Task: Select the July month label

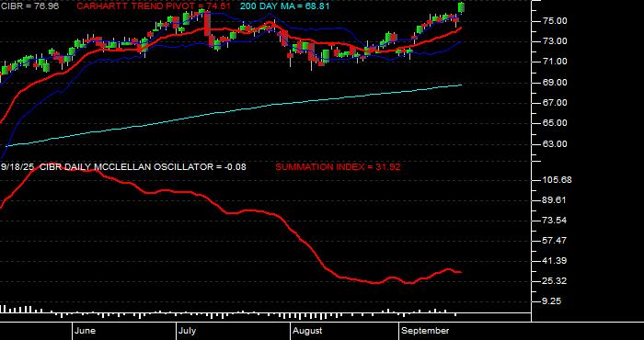Action: click(x=188, y=331)
